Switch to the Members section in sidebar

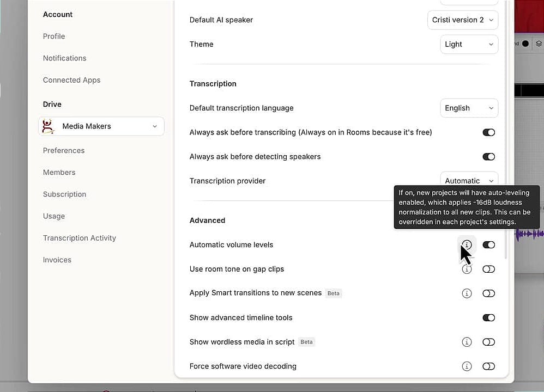click(59, 172)
